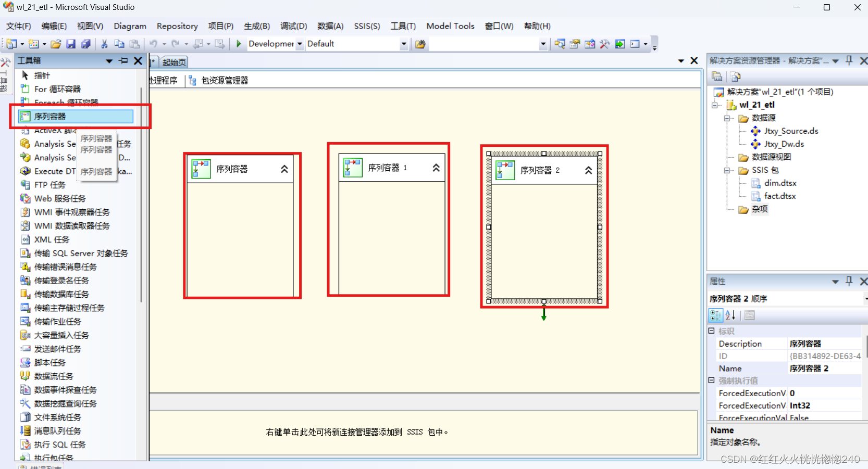This screenshot has height=469, width=868.
Task: Open the Default platform dropdown
Action: [404, 44]
